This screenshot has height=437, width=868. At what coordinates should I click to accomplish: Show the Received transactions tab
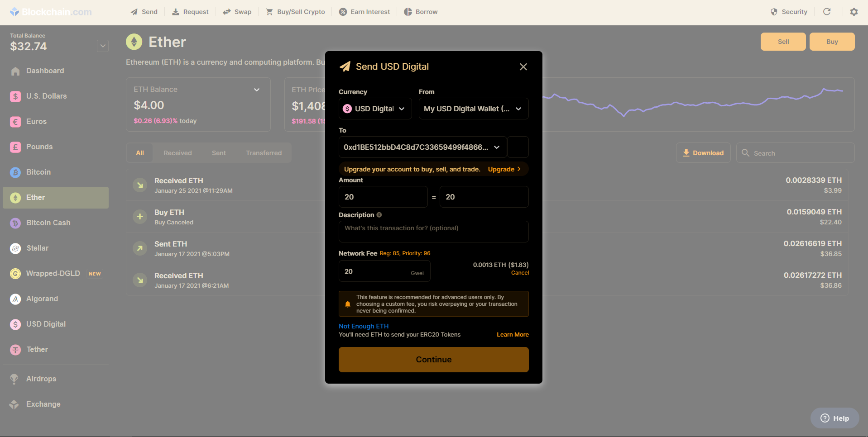(x=177, y=153)
